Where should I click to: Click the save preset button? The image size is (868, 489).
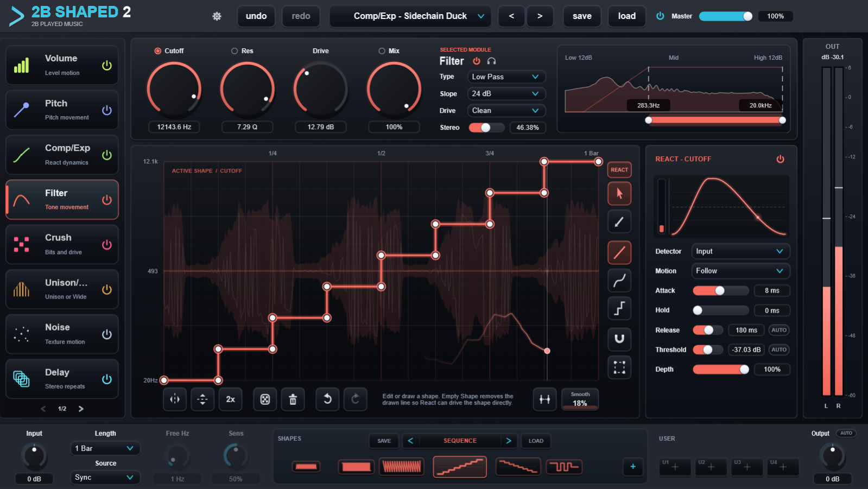point(582,16)
